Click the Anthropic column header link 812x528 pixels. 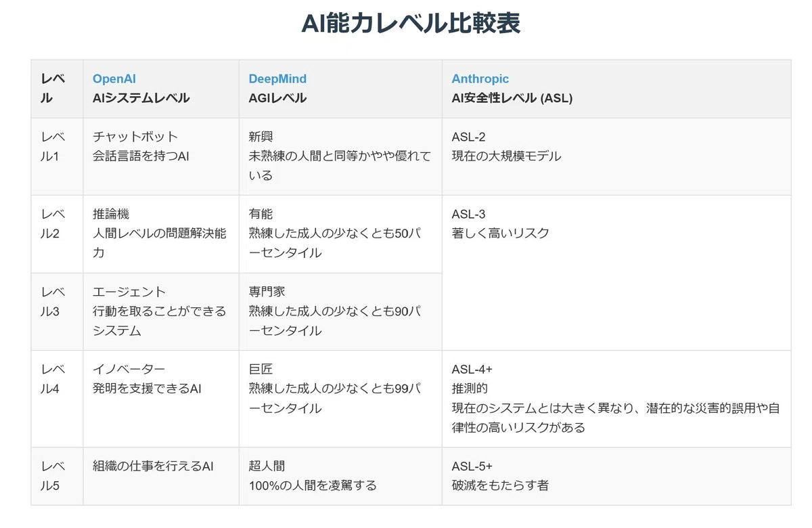[x=480, y=79]
